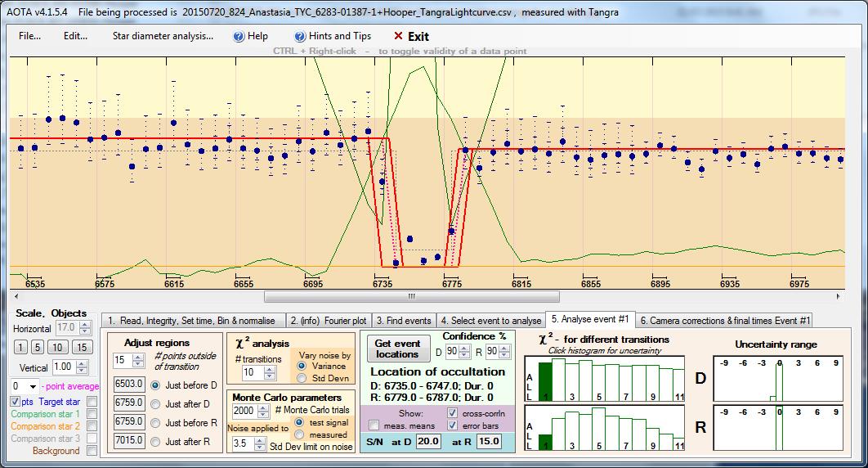
Task: Click the Help question-mark icon
Action: pos(239,37)
